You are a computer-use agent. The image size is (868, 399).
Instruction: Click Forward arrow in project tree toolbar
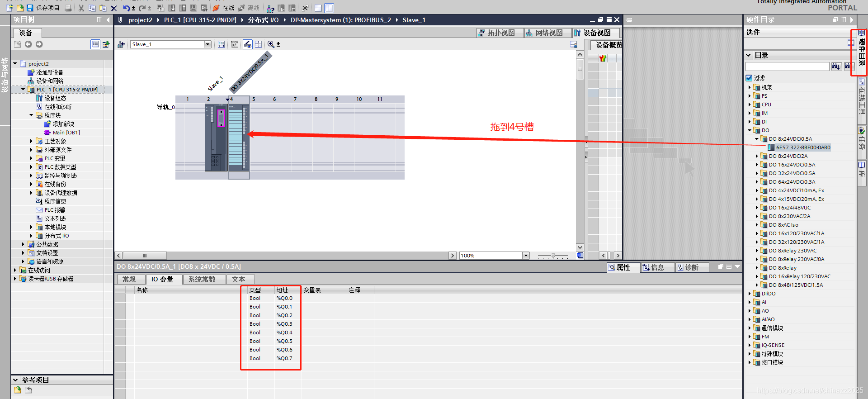tap(39, 44)
